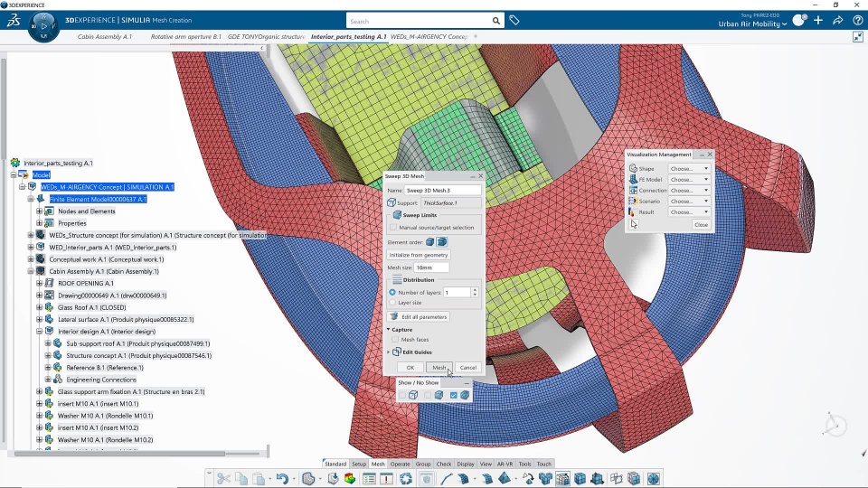Click the red exclamation report icon
The image size is (868, 488).
coord(386,479)
